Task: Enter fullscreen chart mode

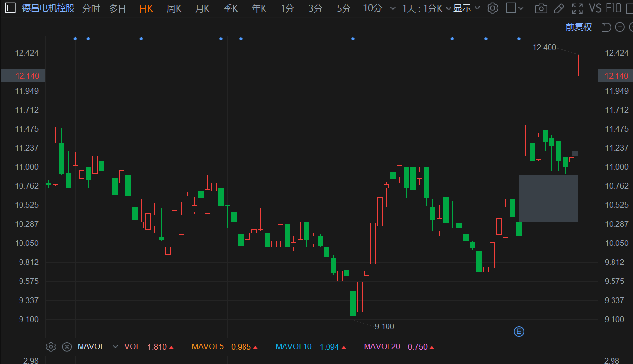Action: click(577, 8)
